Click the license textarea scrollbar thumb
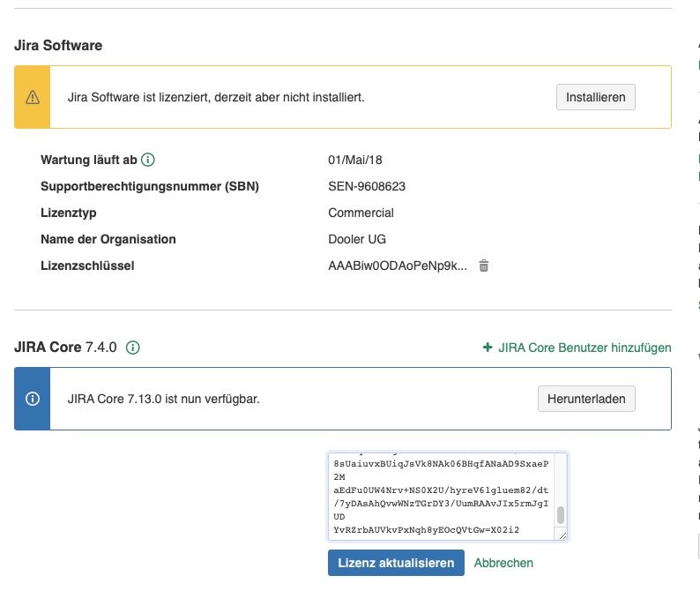 coord(561,515)
